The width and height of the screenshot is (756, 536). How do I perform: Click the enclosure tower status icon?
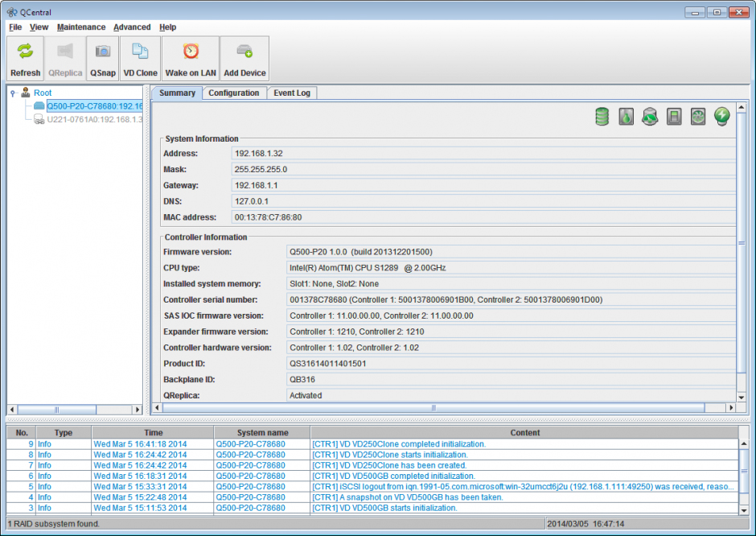pos(674,116)
